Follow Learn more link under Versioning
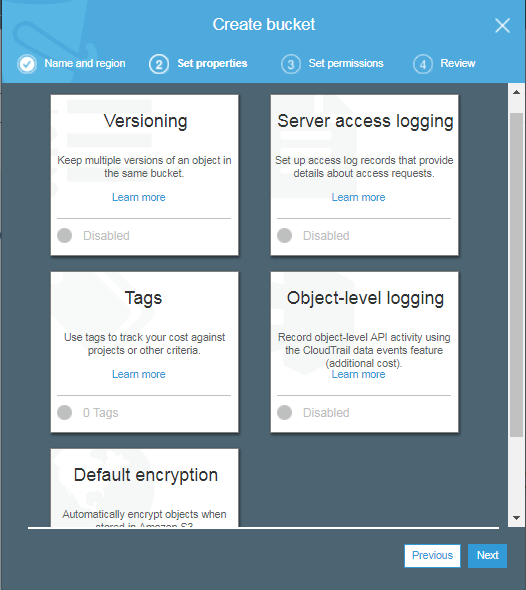 138,197
